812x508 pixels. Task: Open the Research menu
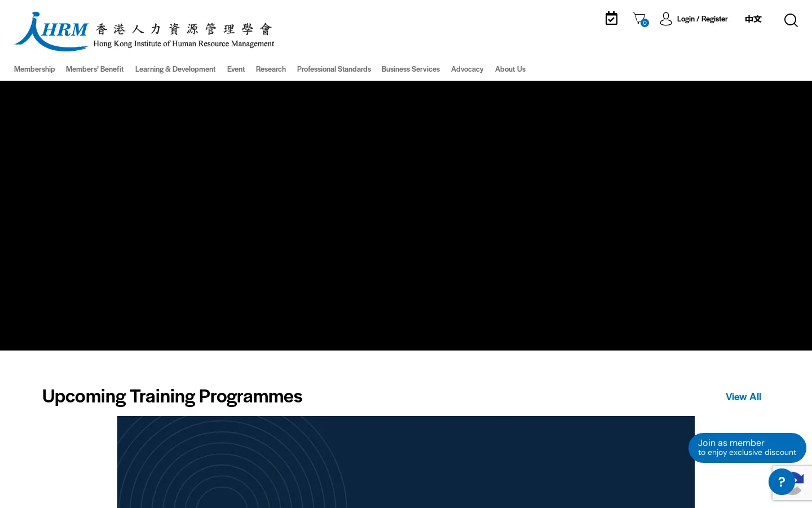tap(271, 69)
